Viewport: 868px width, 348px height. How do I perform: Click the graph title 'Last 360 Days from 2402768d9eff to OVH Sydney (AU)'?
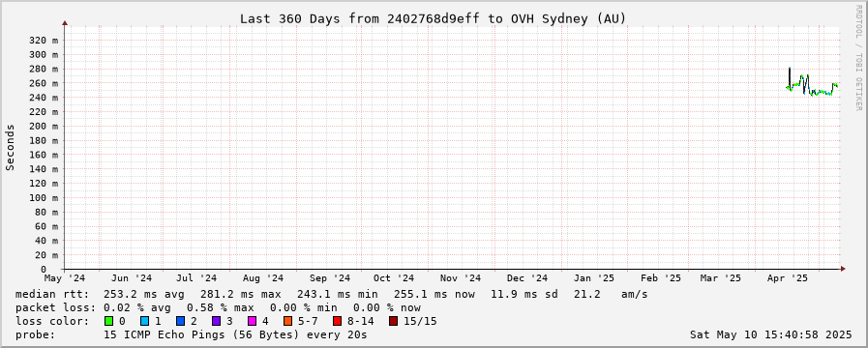tap(433, 18)
